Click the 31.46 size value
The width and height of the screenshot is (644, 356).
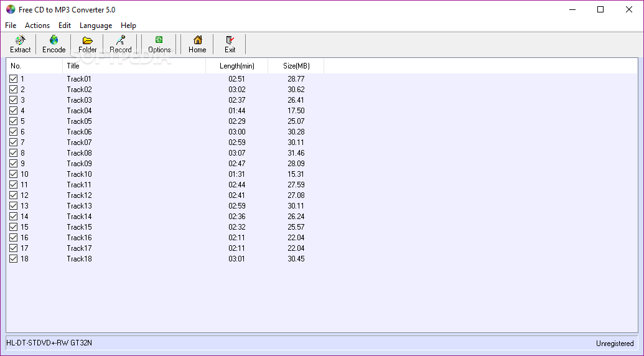click(x=296, y=152)
